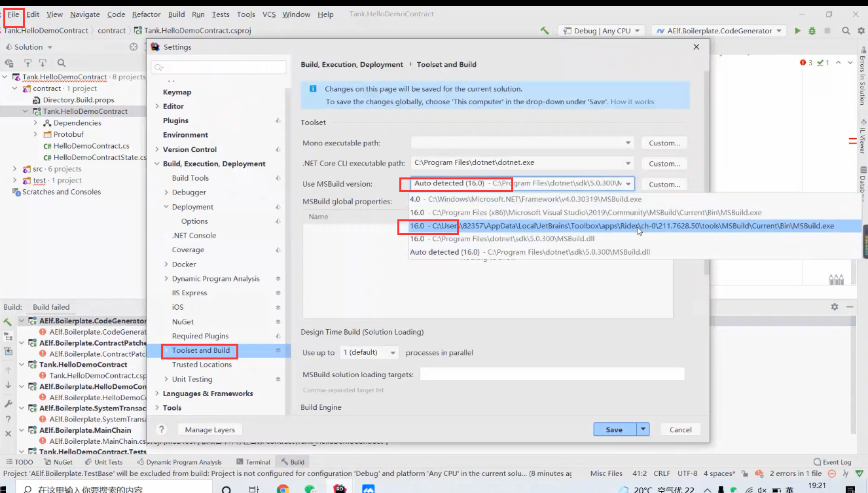This screenshot has width=868, height=493.
Task: Click Custom button for MSBuild version
Action: [664, 185]
